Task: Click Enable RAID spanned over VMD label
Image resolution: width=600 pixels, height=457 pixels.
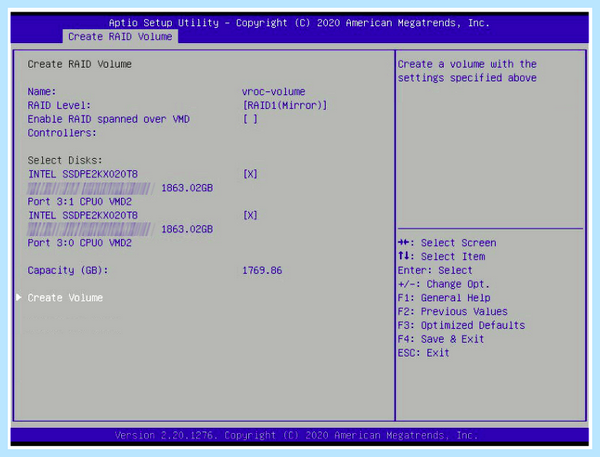Action: click(x=109, y=126)
